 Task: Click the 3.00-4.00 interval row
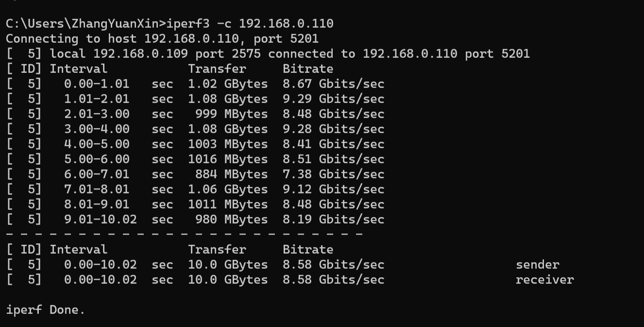pyautogui.click(x=97, y=129)
